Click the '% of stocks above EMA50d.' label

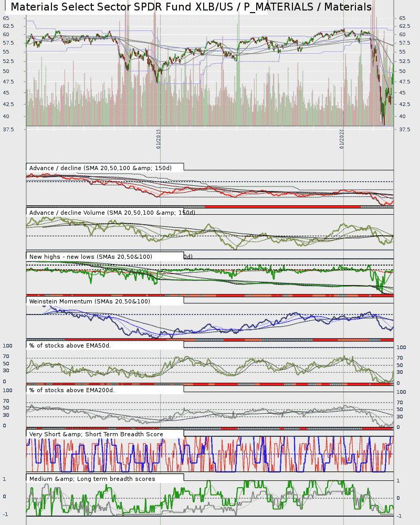70,345
